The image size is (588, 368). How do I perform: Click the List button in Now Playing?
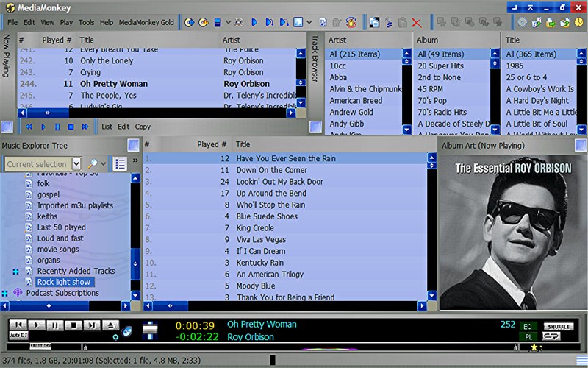click(107, 127)
